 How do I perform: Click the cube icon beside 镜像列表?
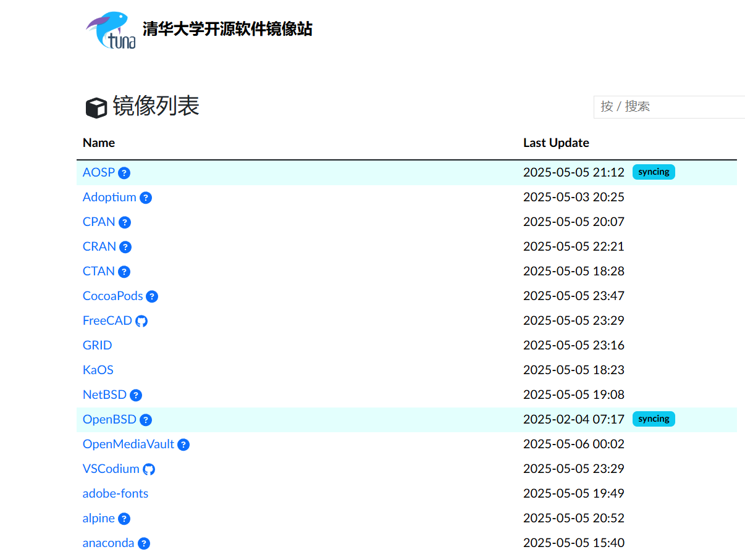click(96, 107)
